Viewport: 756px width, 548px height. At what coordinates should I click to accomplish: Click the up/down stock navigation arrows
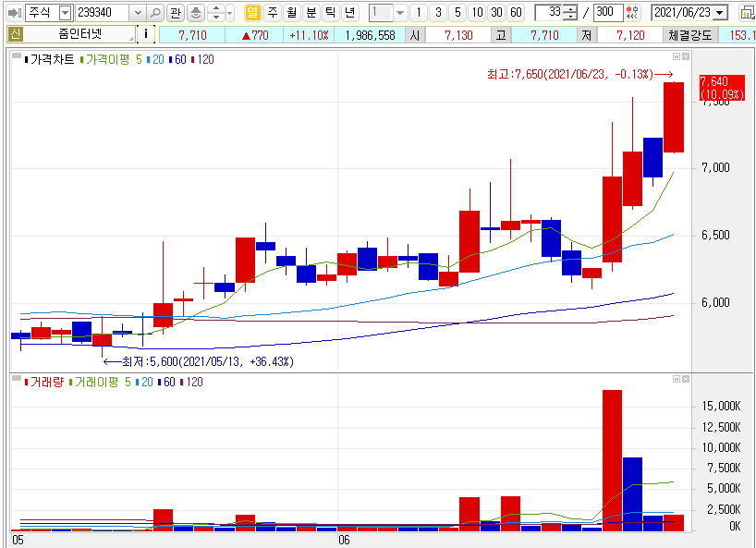(x=216, y=13)
